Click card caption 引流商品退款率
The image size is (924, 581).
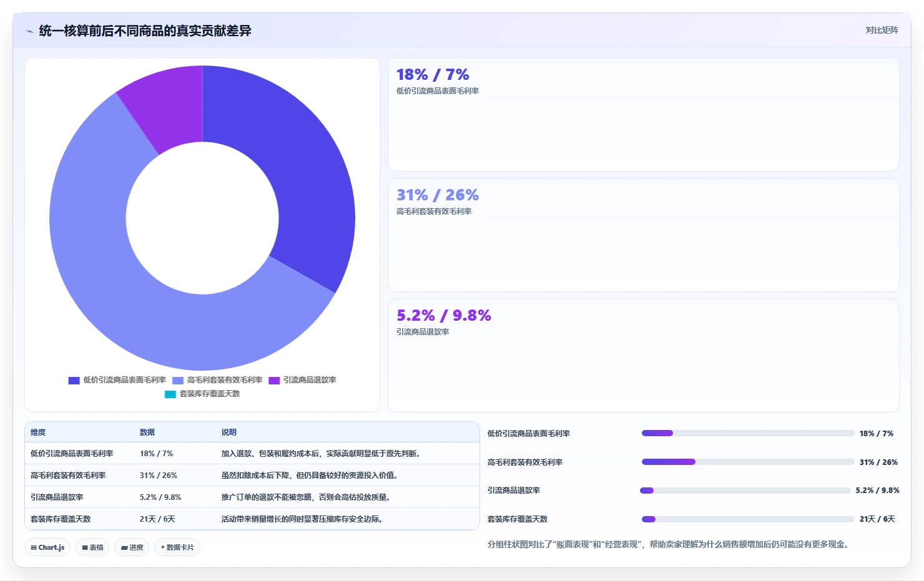click(423, 332)
